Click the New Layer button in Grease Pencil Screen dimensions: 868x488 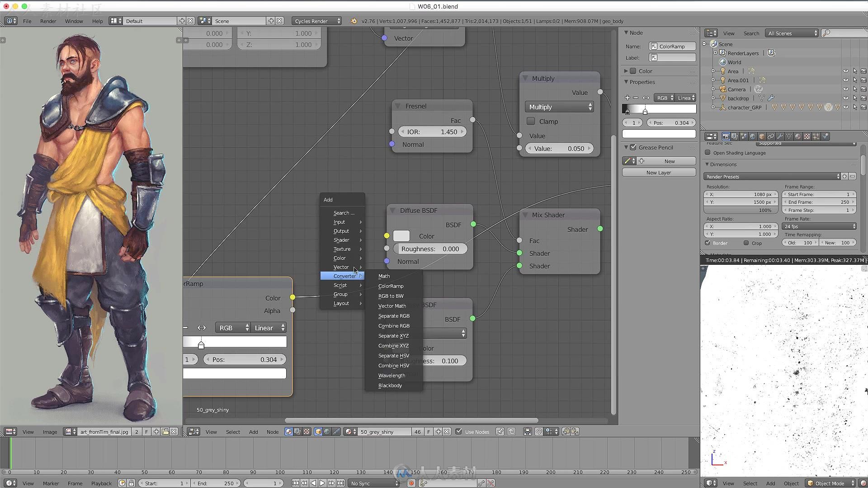tap(658, 172)
